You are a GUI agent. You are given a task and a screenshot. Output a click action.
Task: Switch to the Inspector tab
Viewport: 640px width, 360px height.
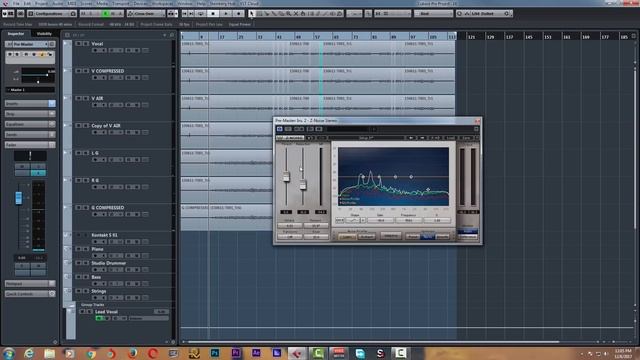pyautogui.click(x=16, y=34)
